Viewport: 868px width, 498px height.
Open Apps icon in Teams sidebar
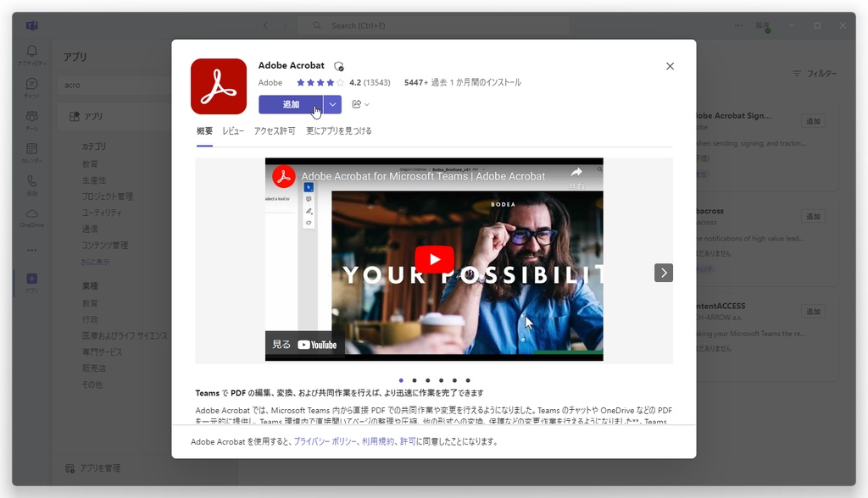pos(32,282)
